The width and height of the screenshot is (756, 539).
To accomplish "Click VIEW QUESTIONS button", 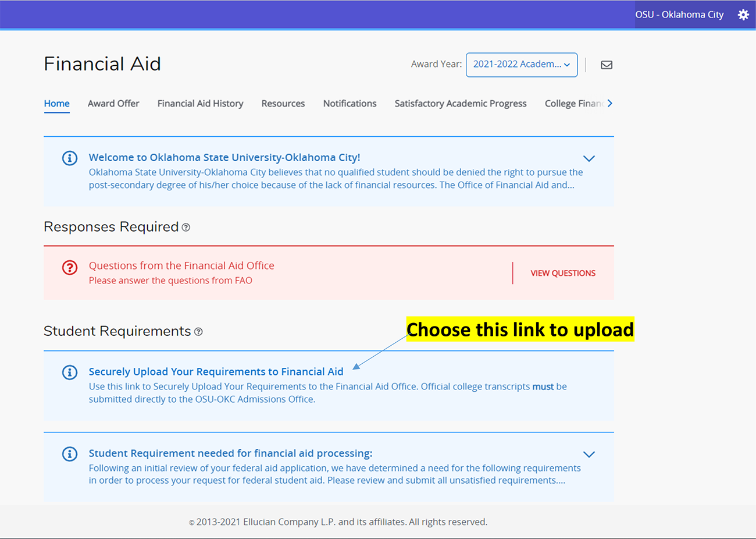I will coord(563,273).
